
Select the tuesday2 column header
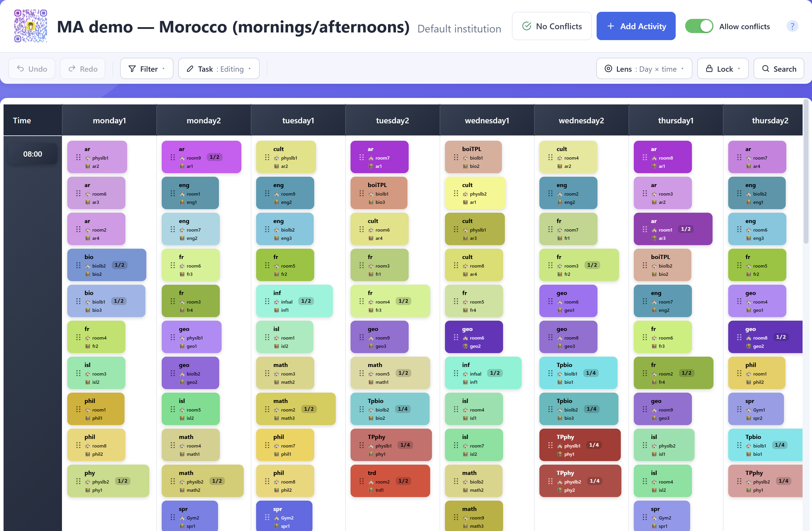click(392, 120)
